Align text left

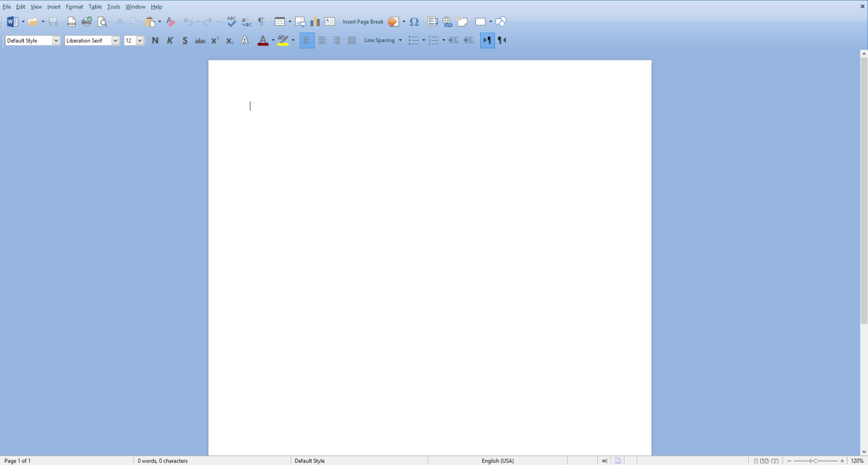[307, 41]
